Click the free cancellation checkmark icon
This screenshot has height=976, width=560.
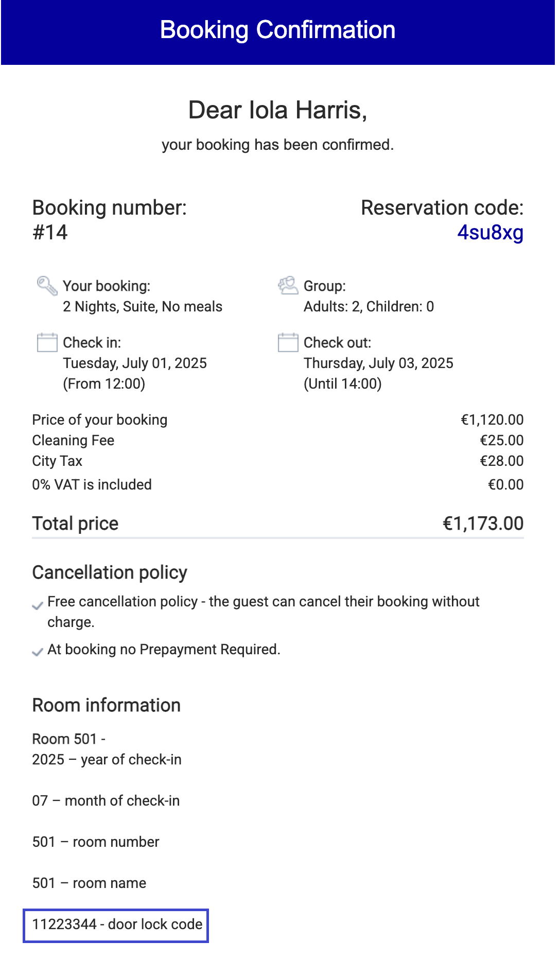pyautogui.click(x=37, y=606)
